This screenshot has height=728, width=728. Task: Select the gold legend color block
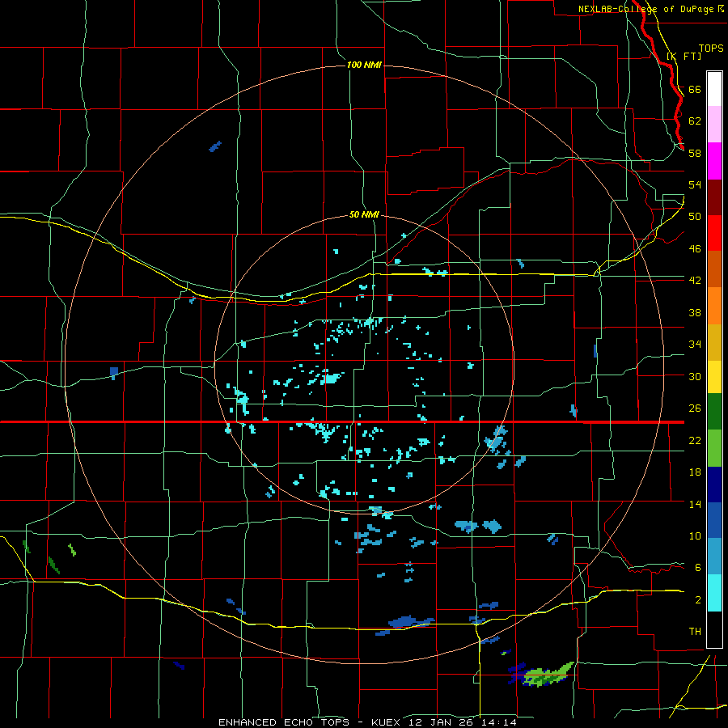pyautogui.click(x=714, y=341)
